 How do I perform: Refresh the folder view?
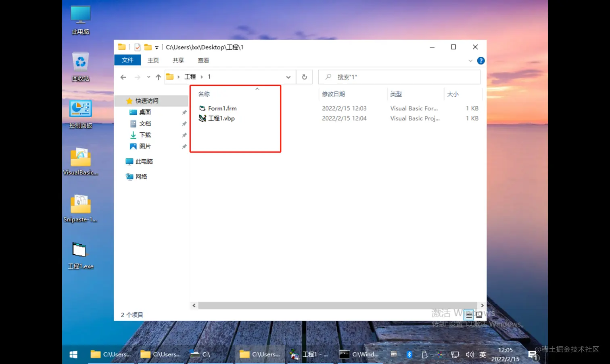point(305,77)
